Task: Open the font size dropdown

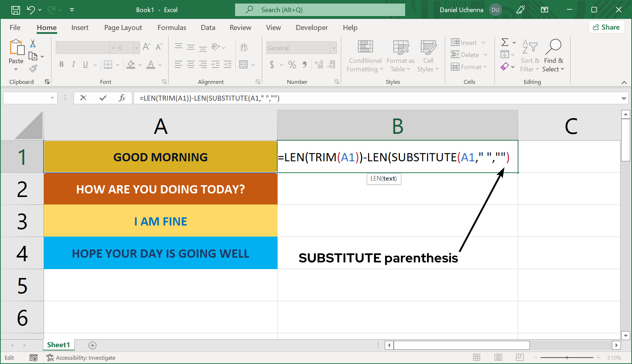Action: 137,47
